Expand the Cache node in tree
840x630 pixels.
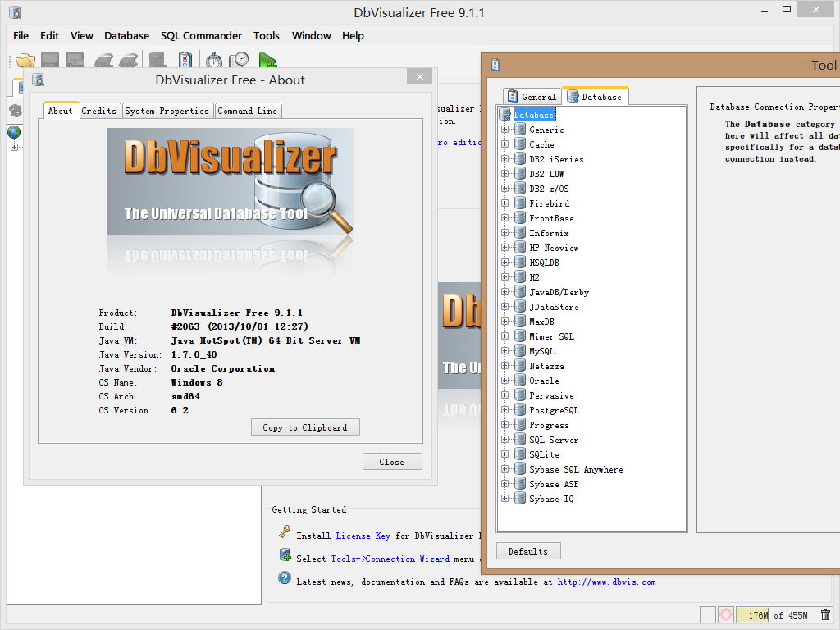[504, 144]
